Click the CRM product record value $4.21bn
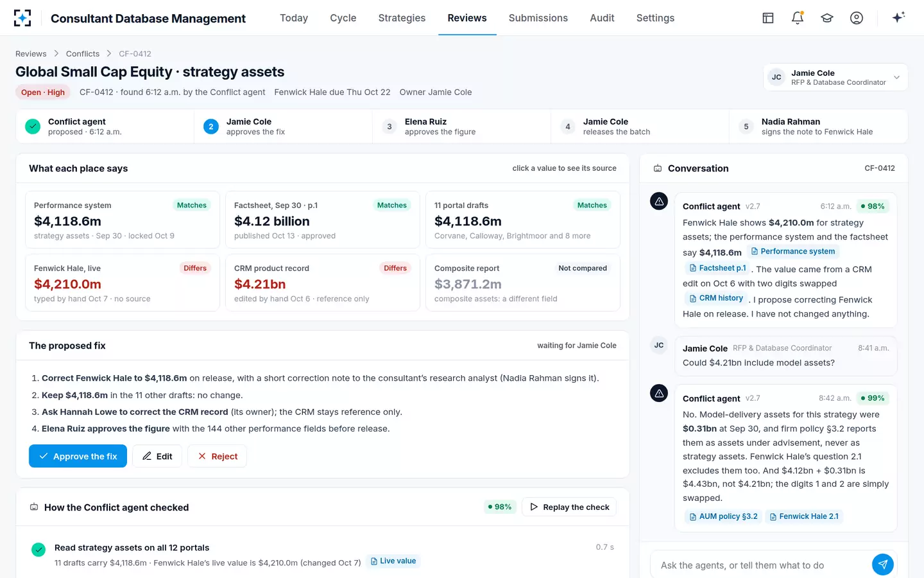The width and height of the screenshot is (924, 578). coord(260,284)
